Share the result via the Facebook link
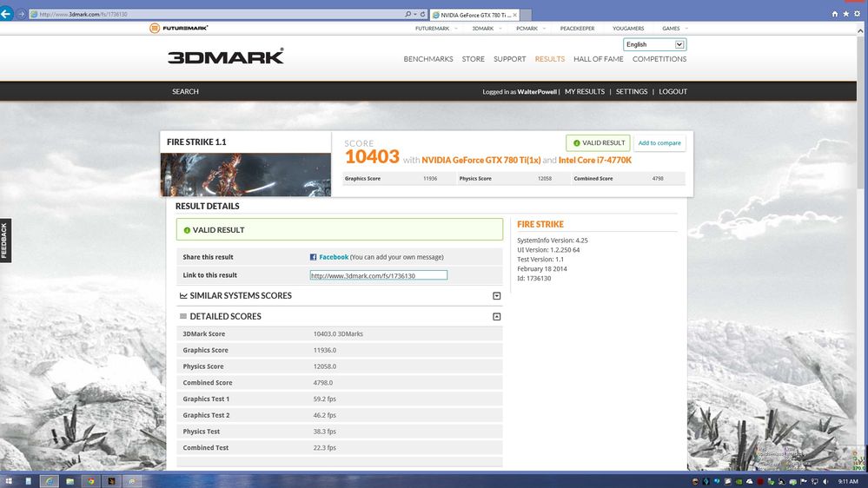This screenshot has width=868, height=488. (334, 257)
